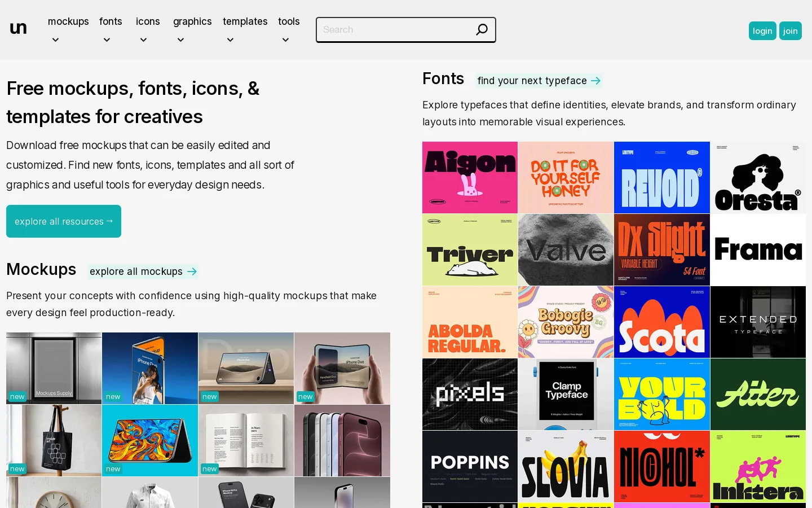
Task: Click the 'un' site logo
Action: coord(19,28)
